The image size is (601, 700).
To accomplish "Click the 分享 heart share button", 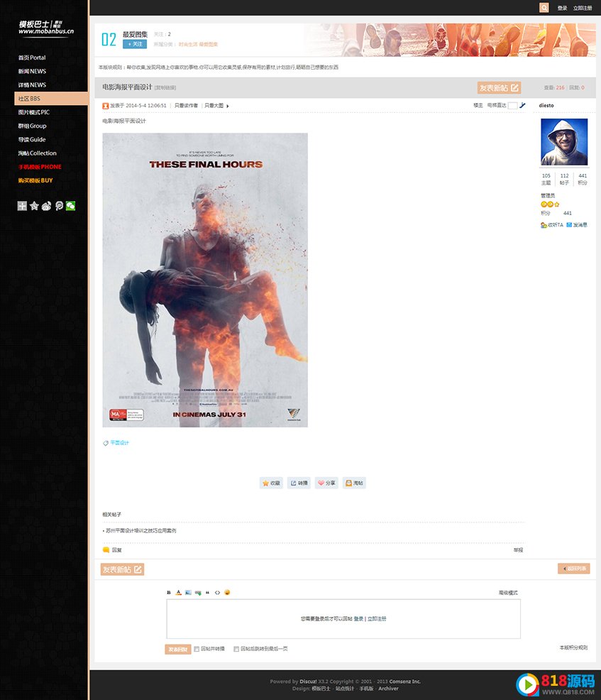I will [326, 483].
